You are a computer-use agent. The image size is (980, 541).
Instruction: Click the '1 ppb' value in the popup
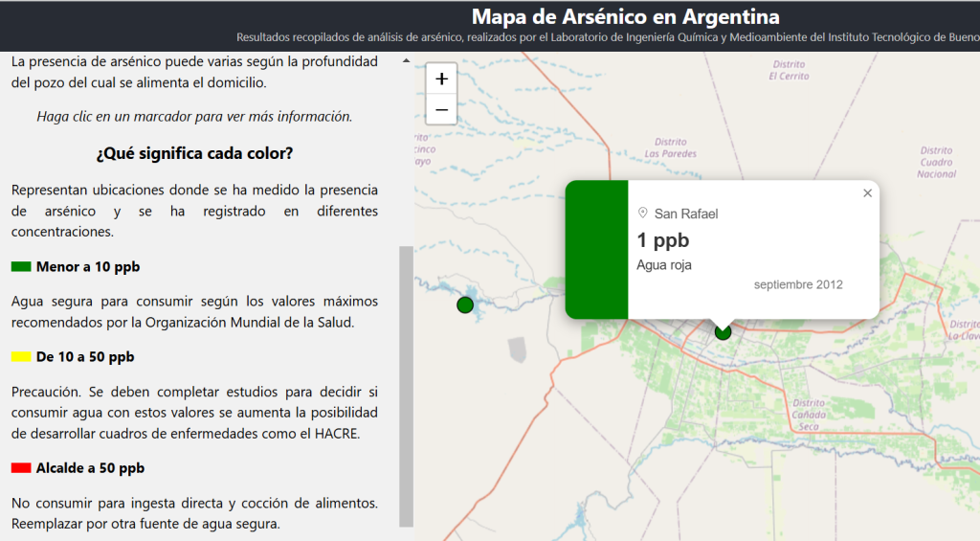pos(662,240)
